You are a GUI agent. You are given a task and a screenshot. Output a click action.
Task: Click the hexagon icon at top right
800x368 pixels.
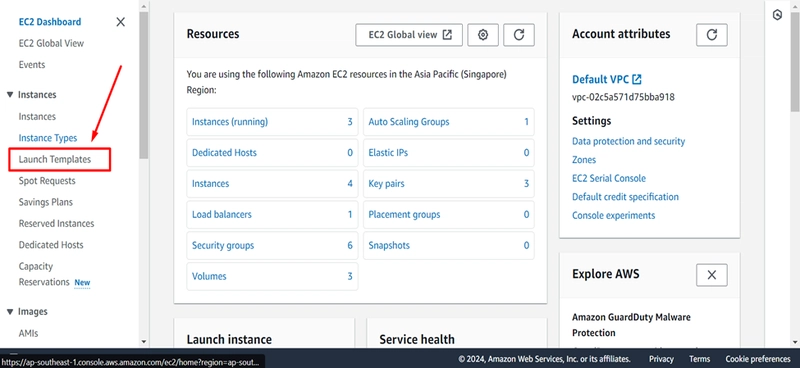(777, 15)
